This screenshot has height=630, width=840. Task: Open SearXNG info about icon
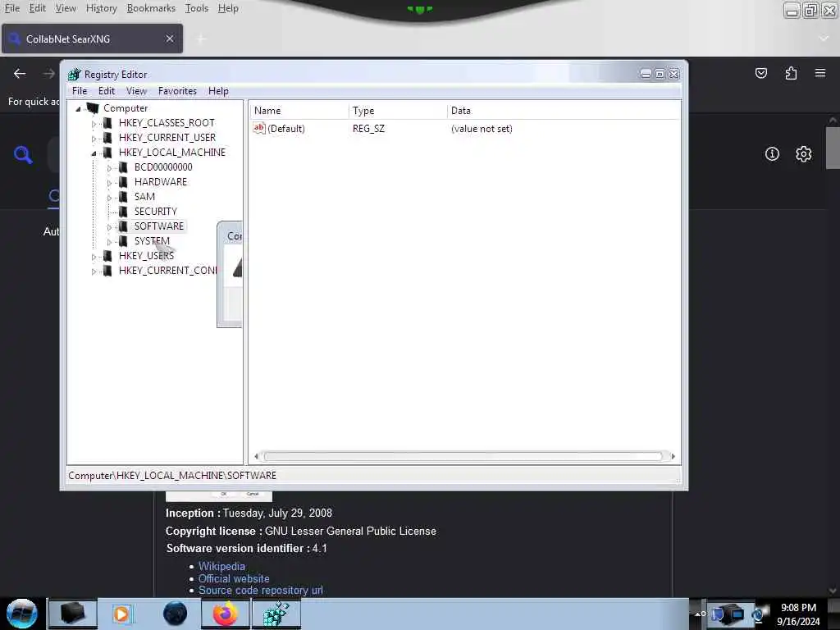point(772,154)
